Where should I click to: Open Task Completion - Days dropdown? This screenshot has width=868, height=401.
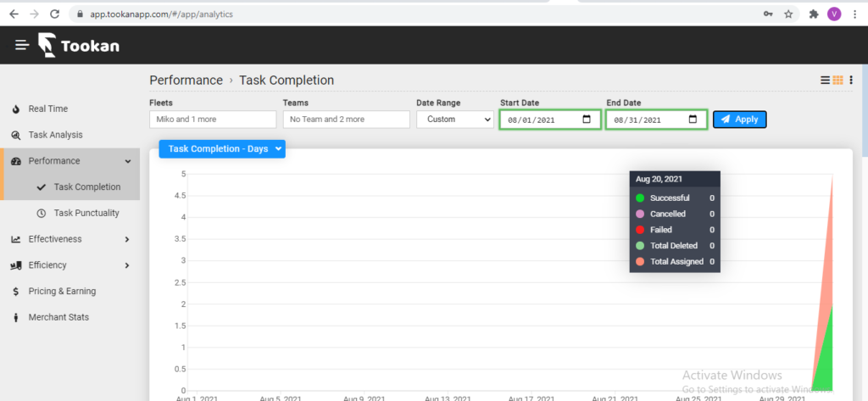[222, 149]
